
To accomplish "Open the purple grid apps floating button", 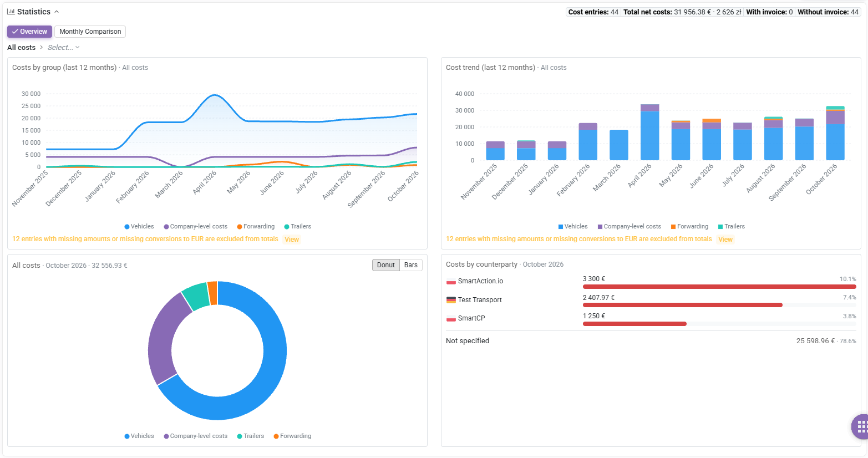I will pos(861,426).
